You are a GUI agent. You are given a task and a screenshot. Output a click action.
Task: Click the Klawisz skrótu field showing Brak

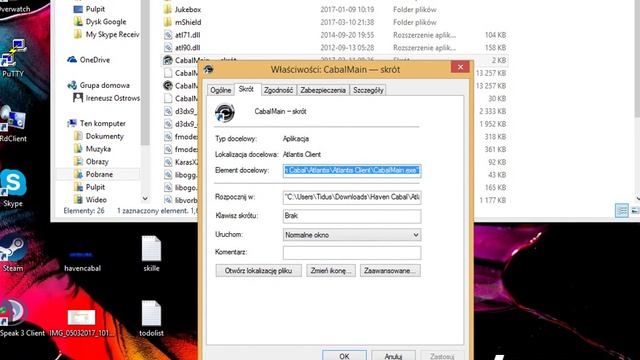tap(352, 216)
